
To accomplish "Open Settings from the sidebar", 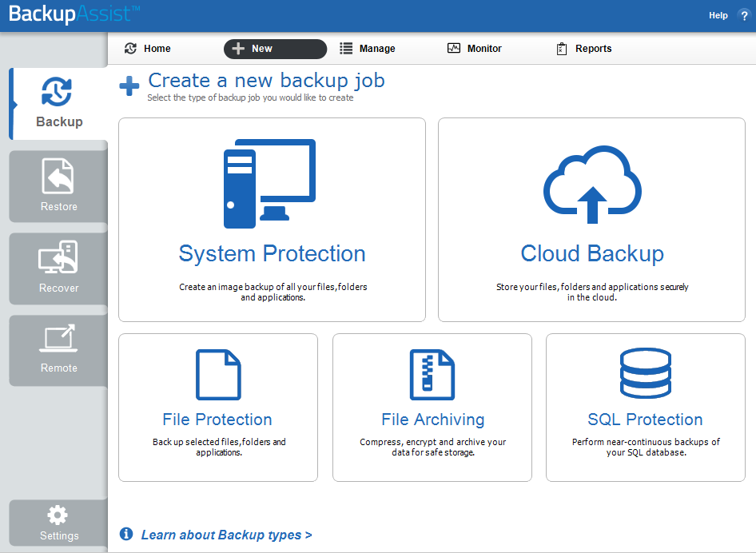I will 59,523.
